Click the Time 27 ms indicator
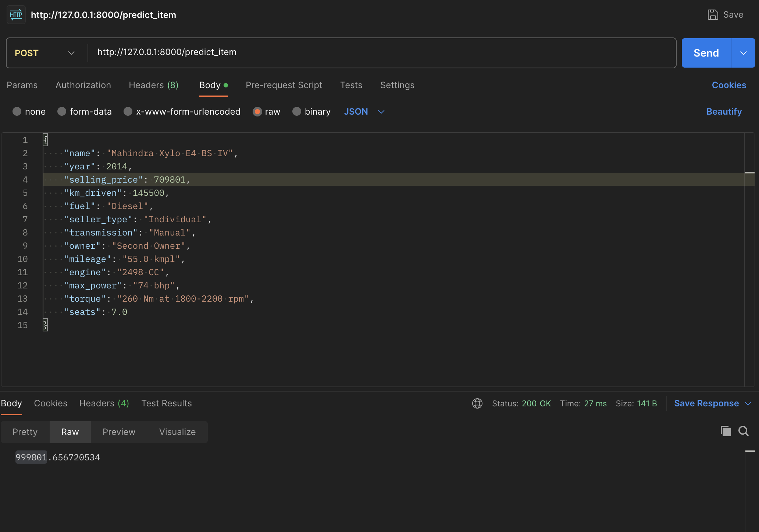The width and height of the screenshot is (759, 532). (x=583, y=403)
